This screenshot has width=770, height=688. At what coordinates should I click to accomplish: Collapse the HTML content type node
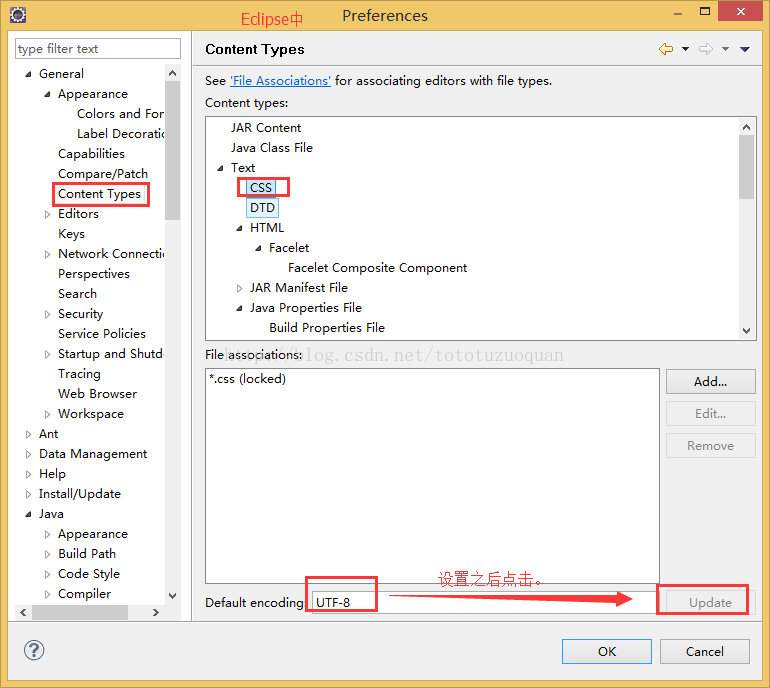pyautogui.click(x=239, y=228)
